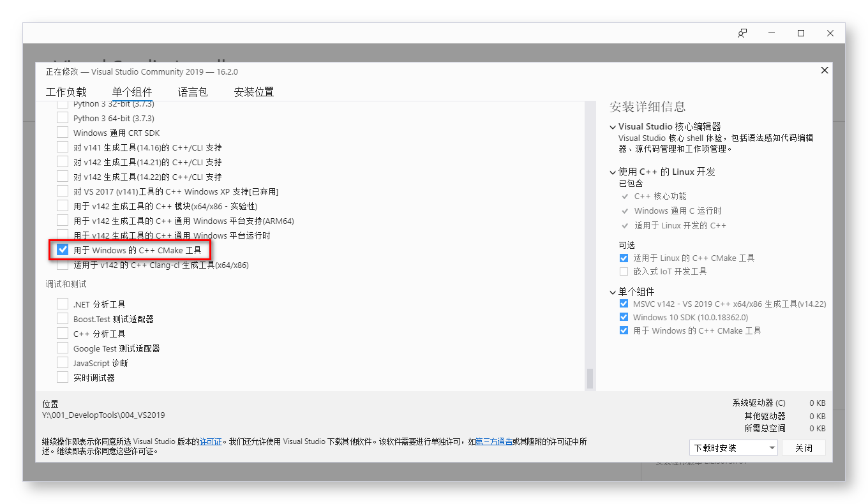Select the Boost.Test 测试适配器 component
Viewport: 868px width, 504px height.
(x=63, y=318)
